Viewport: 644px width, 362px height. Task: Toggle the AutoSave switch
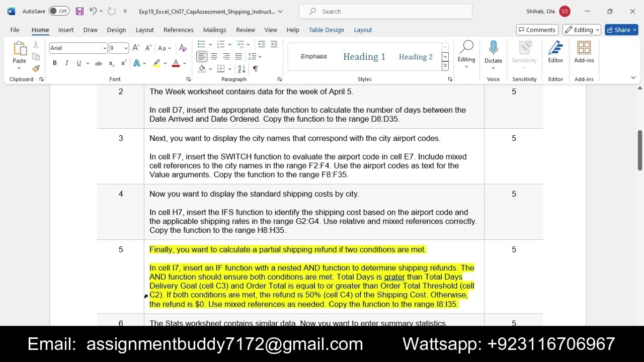[59, 11]
